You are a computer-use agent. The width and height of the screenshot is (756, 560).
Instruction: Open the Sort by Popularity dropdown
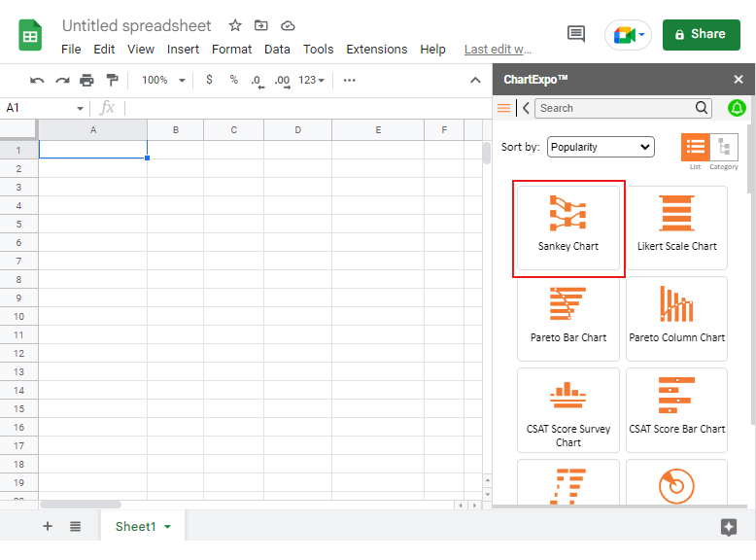coord(601,147)
